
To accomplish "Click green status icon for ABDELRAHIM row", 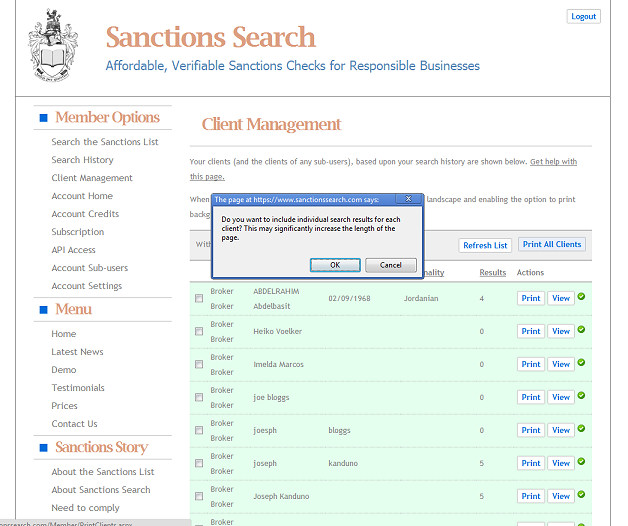I will coord(582,296).
